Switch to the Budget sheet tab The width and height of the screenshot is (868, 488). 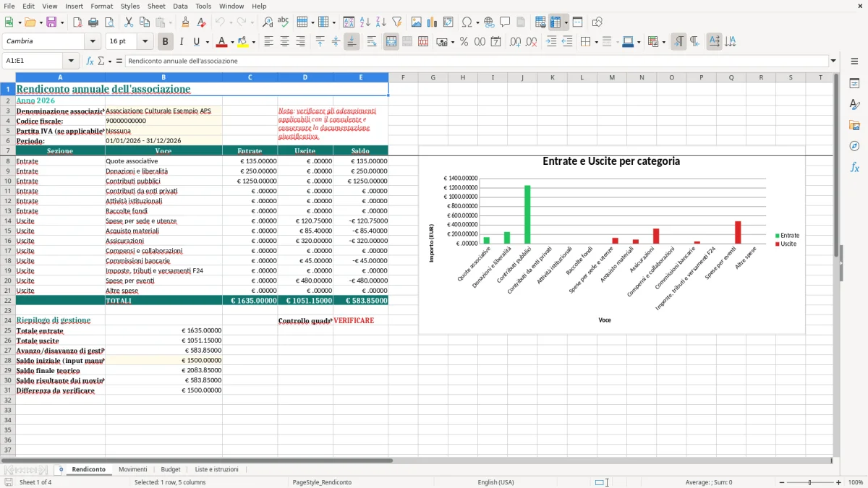(171, 470)
